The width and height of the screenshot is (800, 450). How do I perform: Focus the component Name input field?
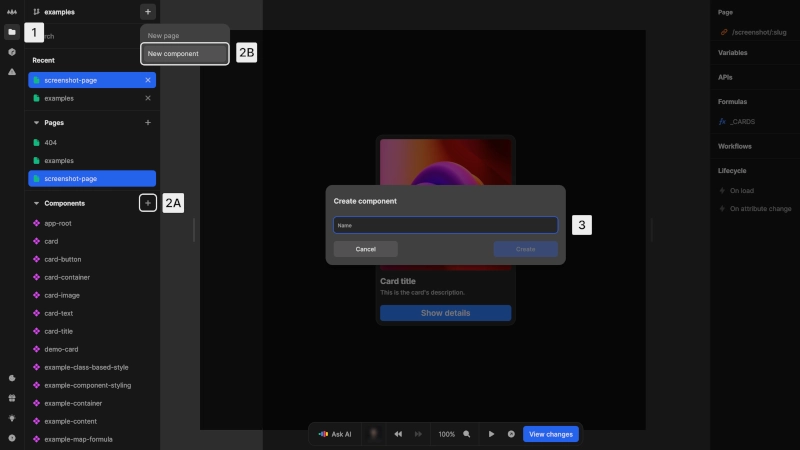(445, 225)
